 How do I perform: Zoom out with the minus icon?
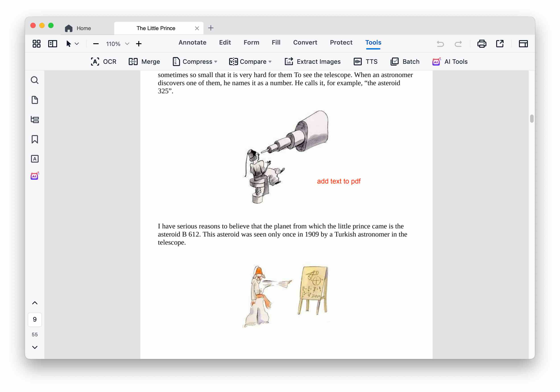(96, 44)
